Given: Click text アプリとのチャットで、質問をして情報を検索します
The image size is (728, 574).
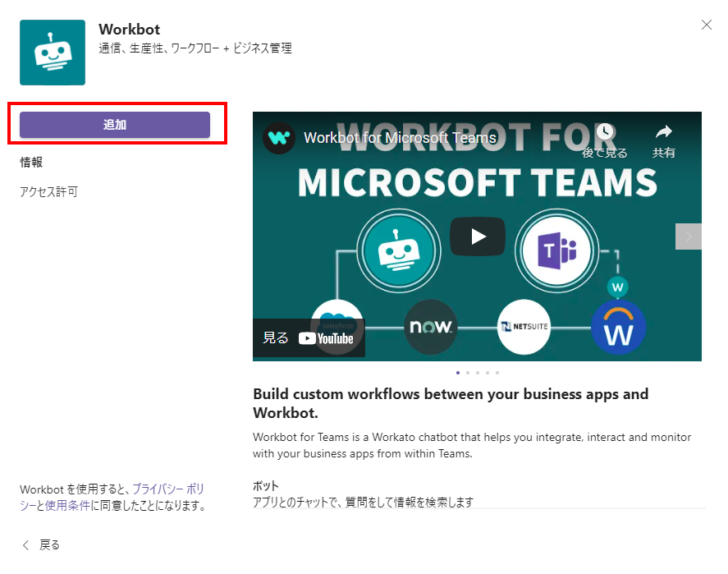Looking at the screenshot, I should 364,502.
